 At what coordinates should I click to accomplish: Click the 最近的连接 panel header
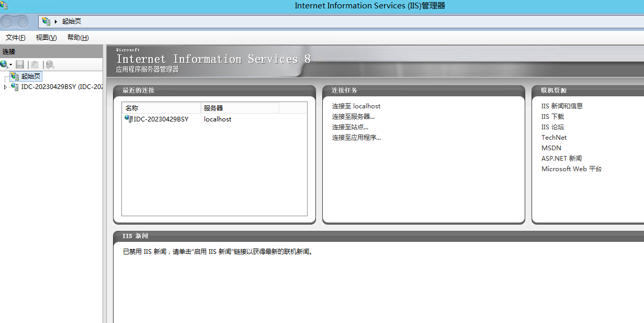tap(214, 91)
